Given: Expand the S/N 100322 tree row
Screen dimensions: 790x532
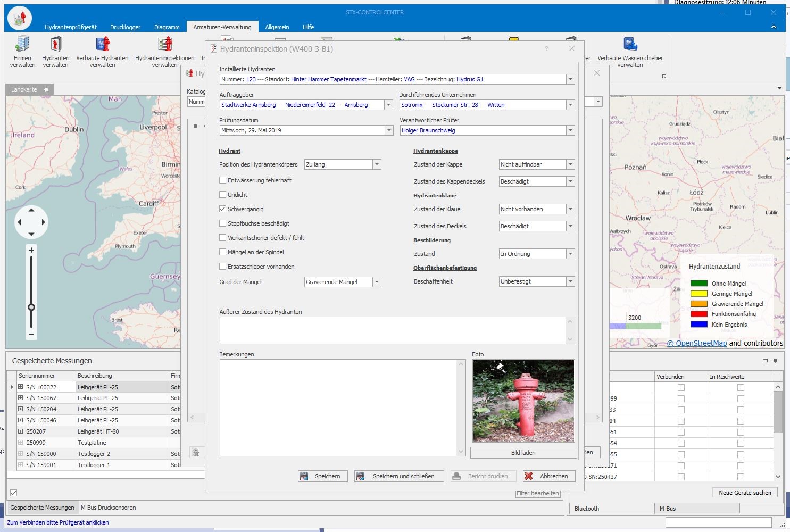Looking at the screenshot, I should tap(21, 387).
